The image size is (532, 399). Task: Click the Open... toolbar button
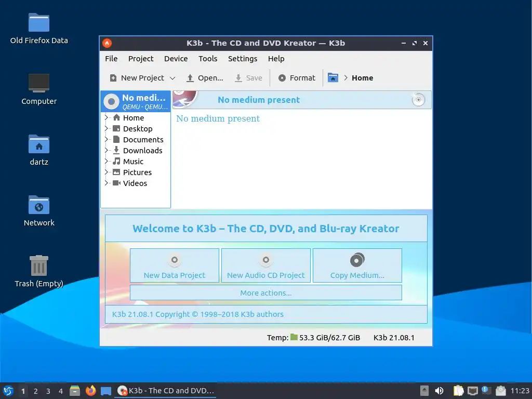[x=205, y=78]
